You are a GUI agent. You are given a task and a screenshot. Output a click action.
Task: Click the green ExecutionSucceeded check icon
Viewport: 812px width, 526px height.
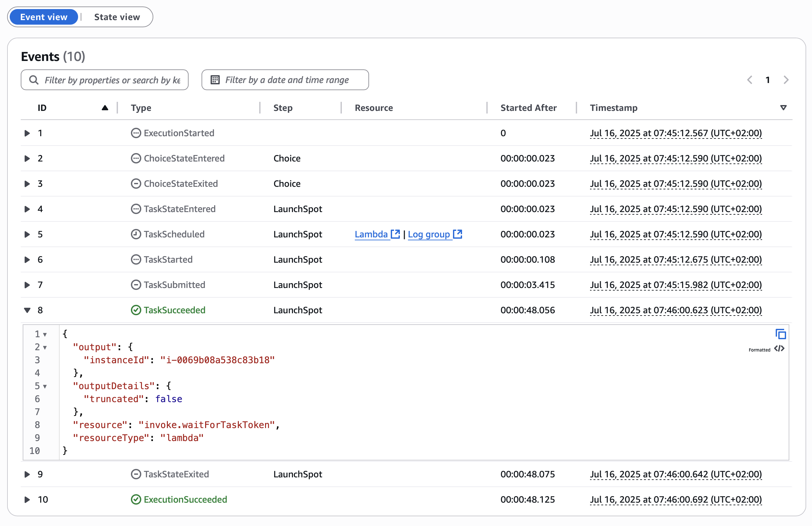click(136, 500)
